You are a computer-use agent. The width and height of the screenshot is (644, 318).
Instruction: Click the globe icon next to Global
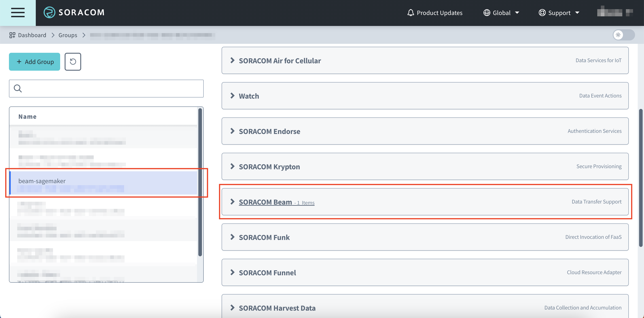coord(487,13)
